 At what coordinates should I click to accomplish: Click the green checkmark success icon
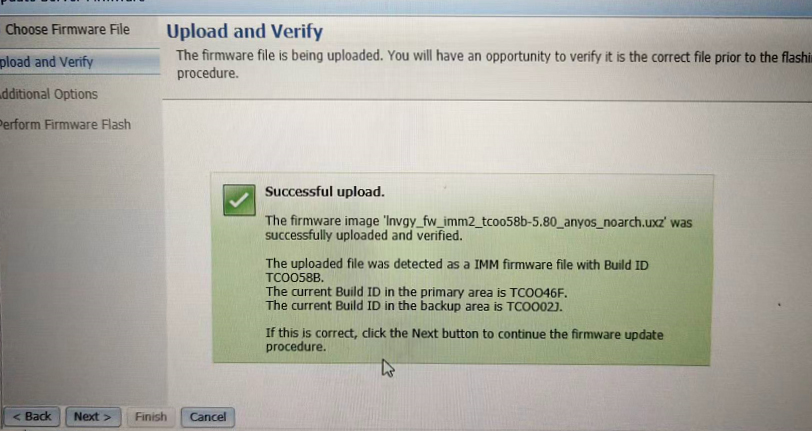pyautogui.click(x=239, y=200)
